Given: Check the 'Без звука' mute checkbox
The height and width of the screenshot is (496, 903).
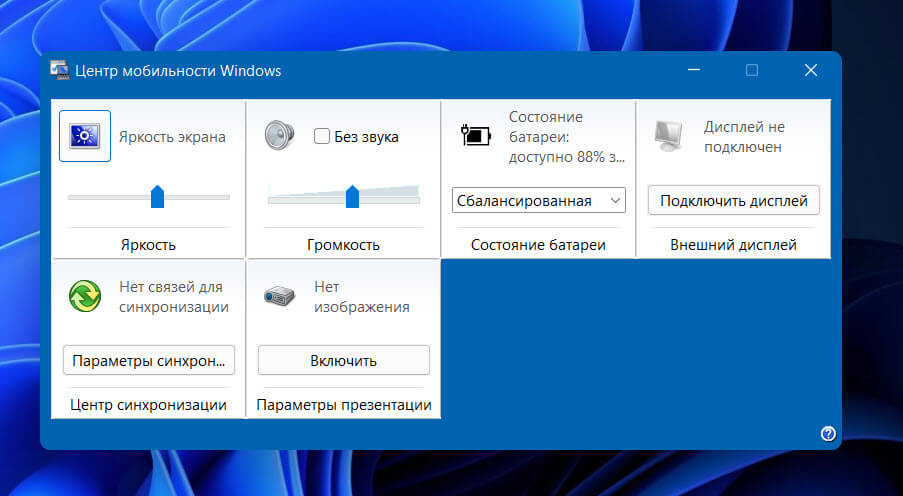Looking at the screenshot, I should click(x=322, y=137).
